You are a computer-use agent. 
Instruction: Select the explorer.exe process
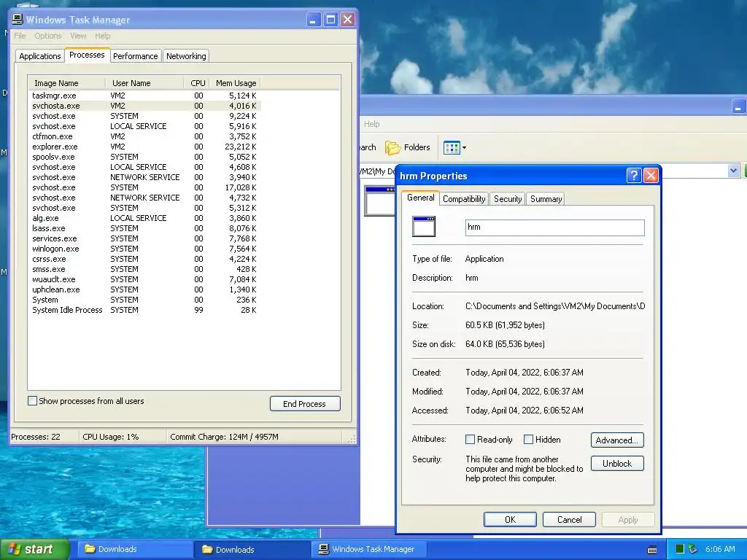click(x=144, y=147)
